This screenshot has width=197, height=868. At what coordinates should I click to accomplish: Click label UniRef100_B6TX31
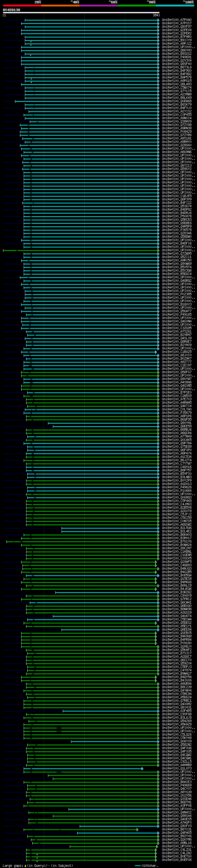click(176, 829)
